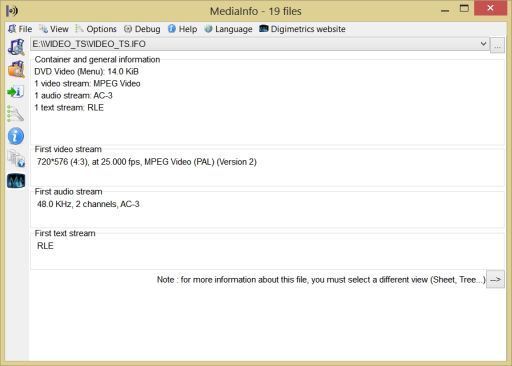Click the 'First text stream' heading
This screenshot has height=366, width=512.
65,233
